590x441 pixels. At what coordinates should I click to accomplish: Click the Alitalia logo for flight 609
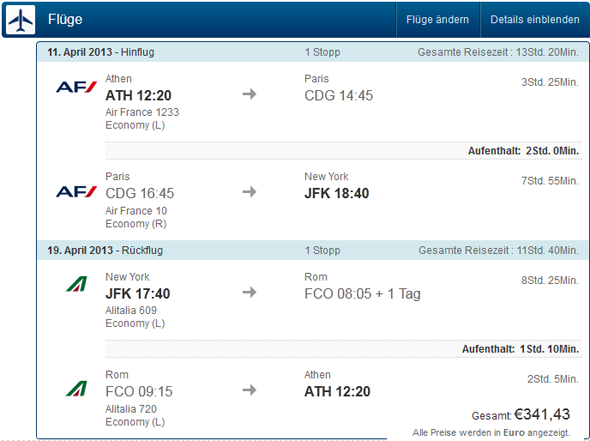[76, 284]
